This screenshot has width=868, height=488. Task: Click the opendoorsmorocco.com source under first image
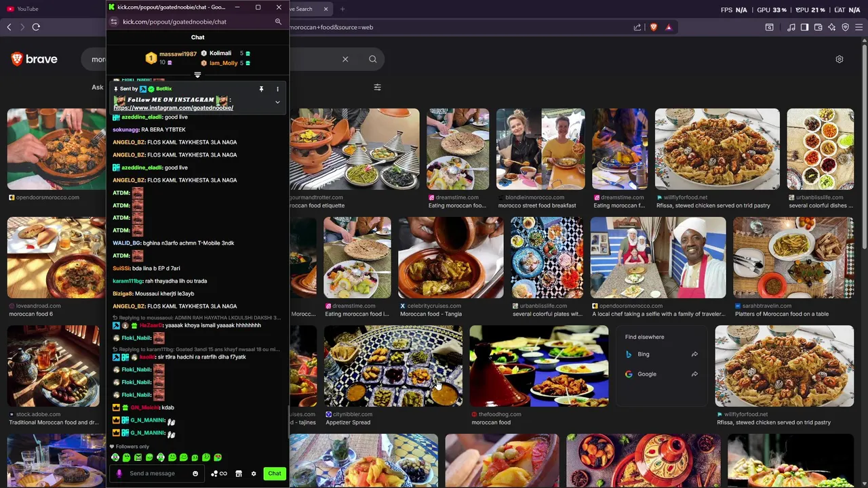[x=47, y=197]
